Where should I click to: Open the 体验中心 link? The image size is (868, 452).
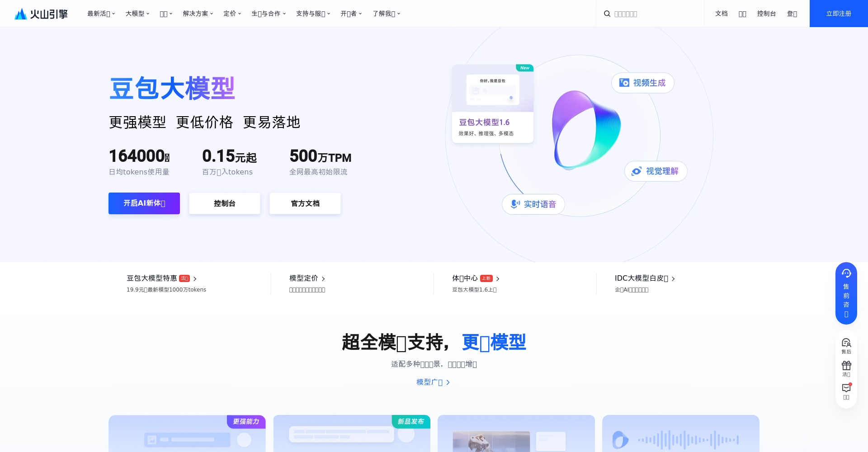pos(476,278)
